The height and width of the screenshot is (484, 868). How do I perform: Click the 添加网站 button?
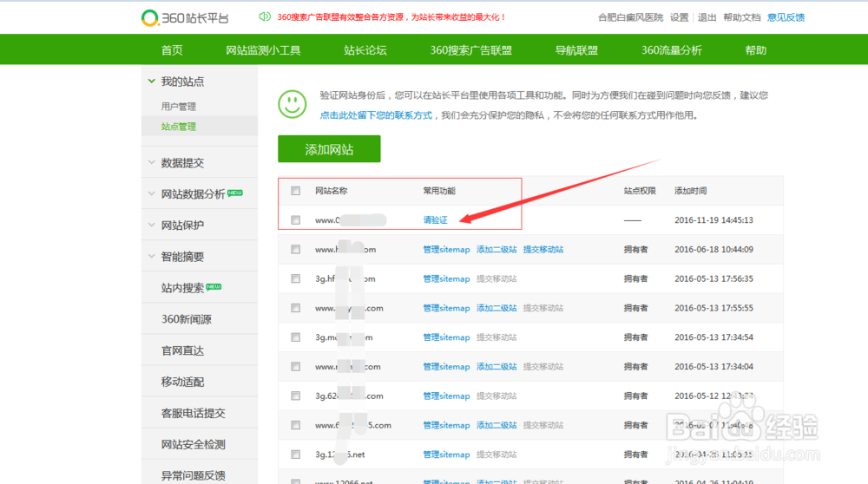(x=329, y=149)
